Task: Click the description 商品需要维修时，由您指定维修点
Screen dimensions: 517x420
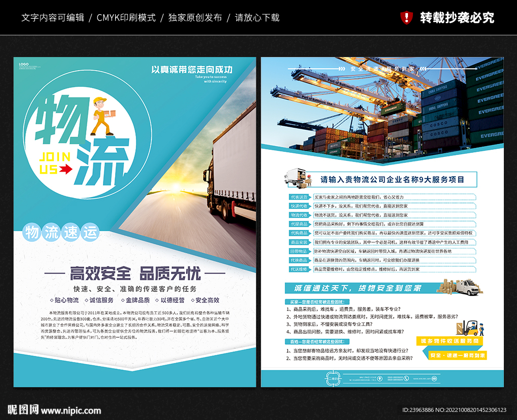Action: click(x=367, y=270)
